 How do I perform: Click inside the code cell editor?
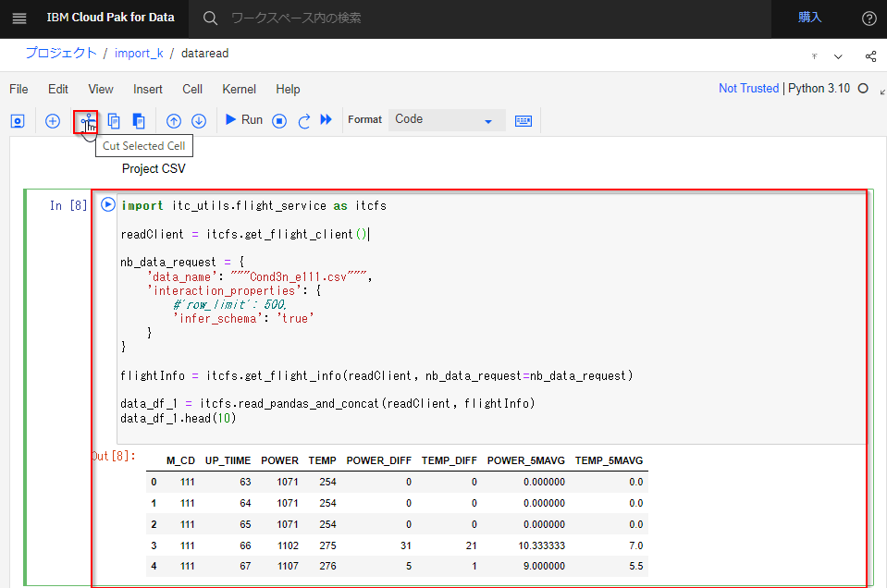coord(491,319)
